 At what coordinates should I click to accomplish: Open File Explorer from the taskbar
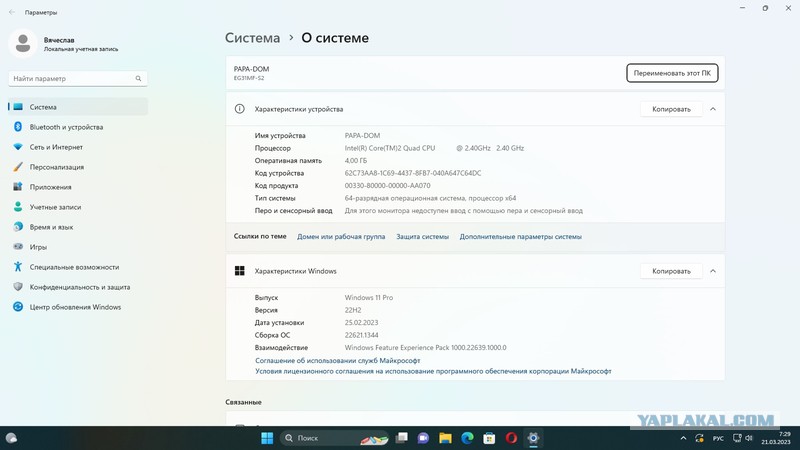pyautogui.click(x=445, y=438)
